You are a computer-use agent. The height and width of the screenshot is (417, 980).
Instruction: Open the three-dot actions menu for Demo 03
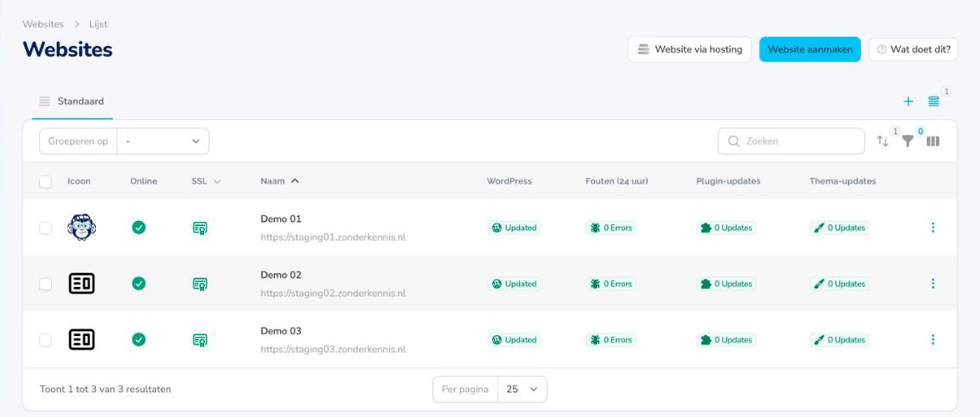click(932, 339)
